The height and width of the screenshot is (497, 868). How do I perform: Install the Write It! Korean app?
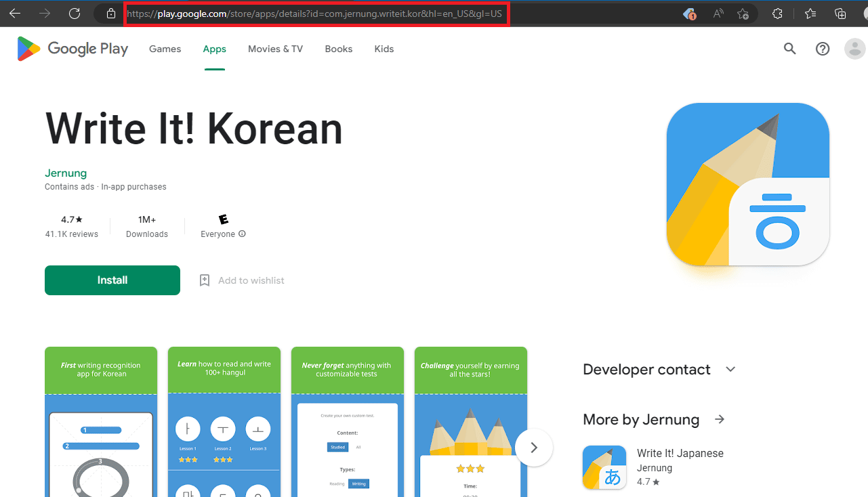[112, 280]
